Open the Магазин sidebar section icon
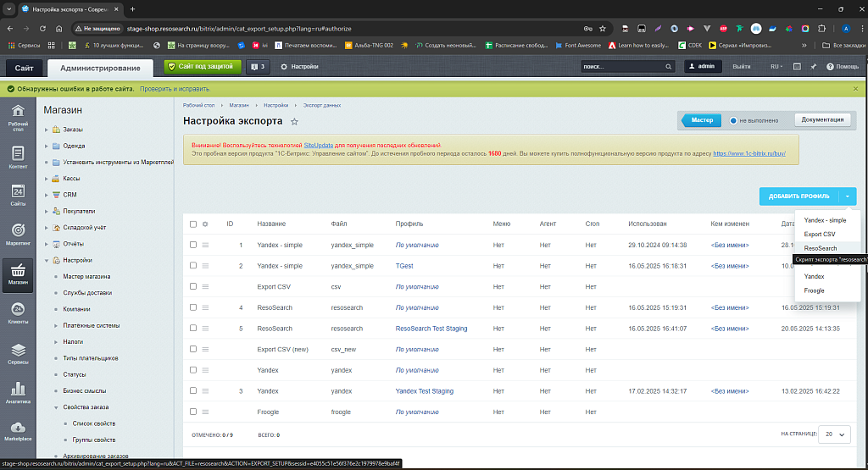868x470 pixels. pos(18,275)
